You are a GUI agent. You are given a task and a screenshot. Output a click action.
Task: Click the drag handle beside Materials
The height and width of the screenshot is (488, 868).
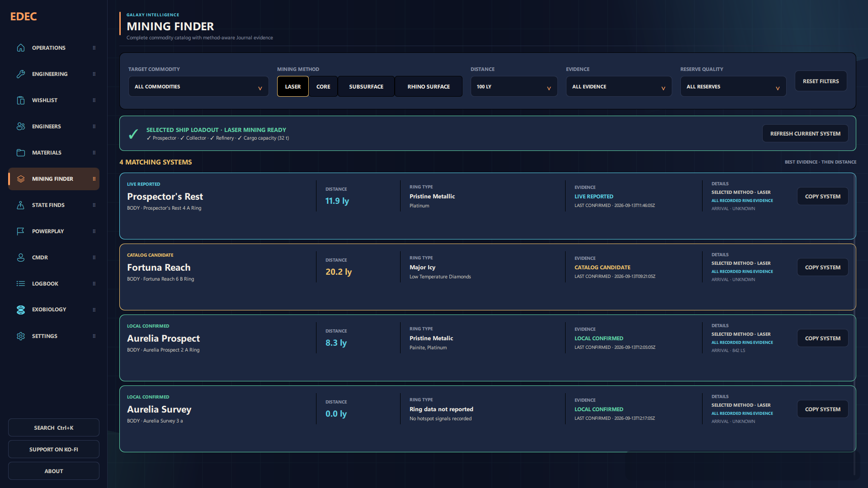coord(94,153)
